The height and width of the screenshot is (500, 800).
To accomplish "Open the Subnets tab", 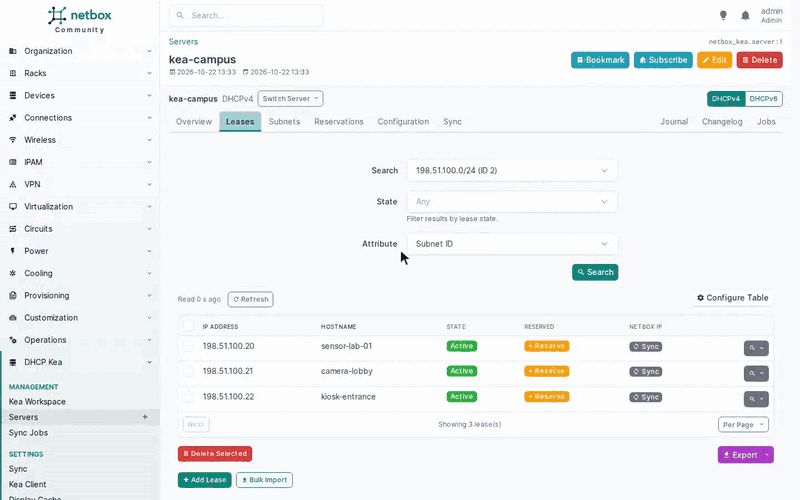I will click(284, 121).
